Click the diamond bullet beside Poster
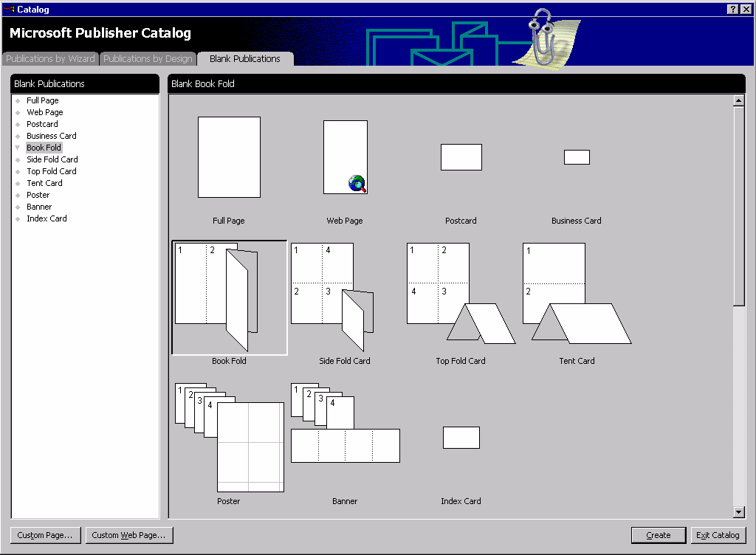The height and width of the screenshot is (555, 756). (x=18, y=195)
